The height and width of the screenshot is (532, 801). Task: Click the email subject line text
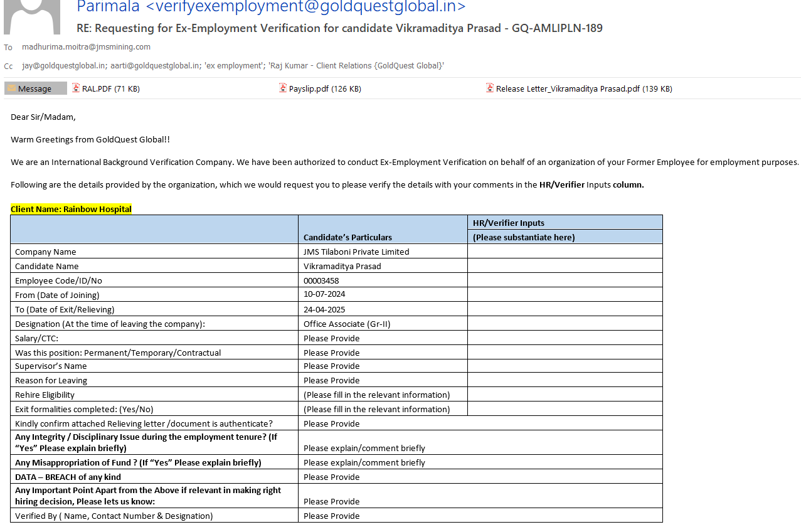(x=339, y=28)
